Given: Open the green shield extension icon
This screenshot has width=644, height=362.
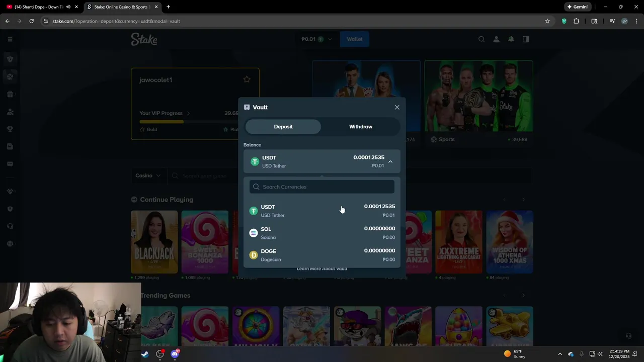Looking at the screenshot, I should point(564,21).
